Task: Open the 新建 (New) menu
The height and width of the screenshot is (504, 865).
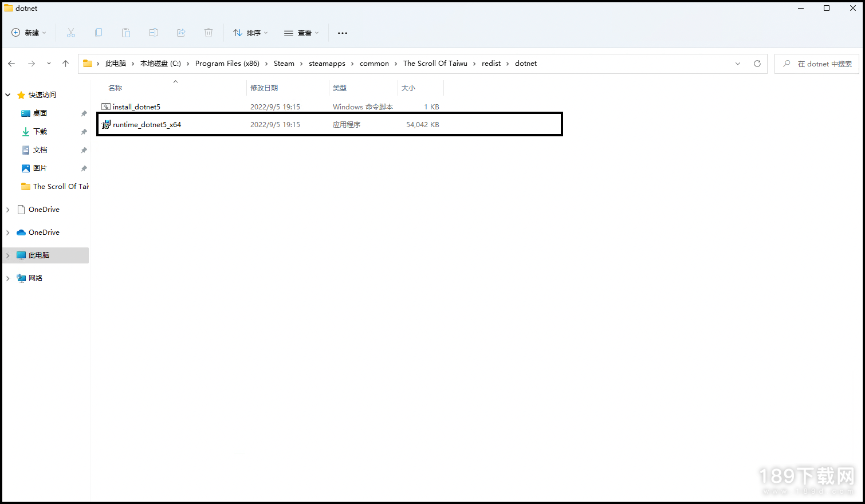Action: pos(29,33)
